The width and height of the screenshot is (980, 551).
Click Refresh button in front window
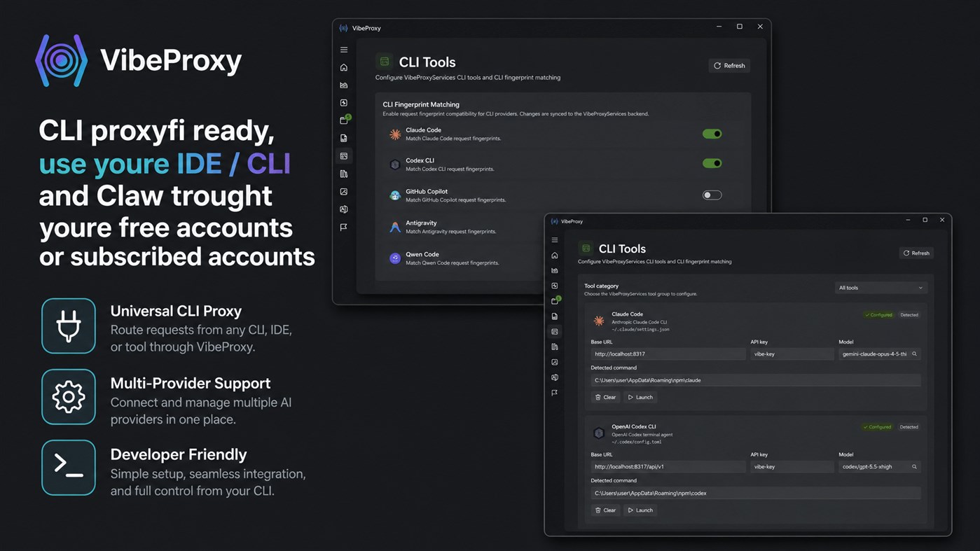pos(916,253)
